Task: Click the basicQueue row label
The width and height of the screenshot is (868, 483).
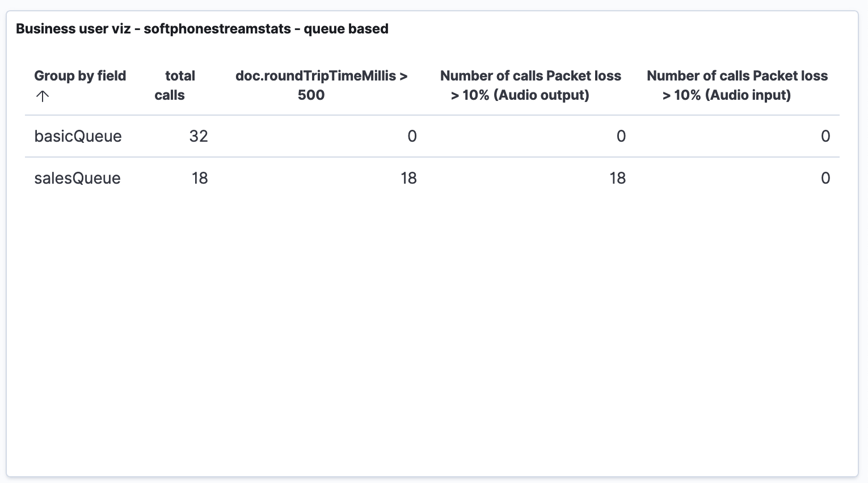Action: tap(78, 136)
